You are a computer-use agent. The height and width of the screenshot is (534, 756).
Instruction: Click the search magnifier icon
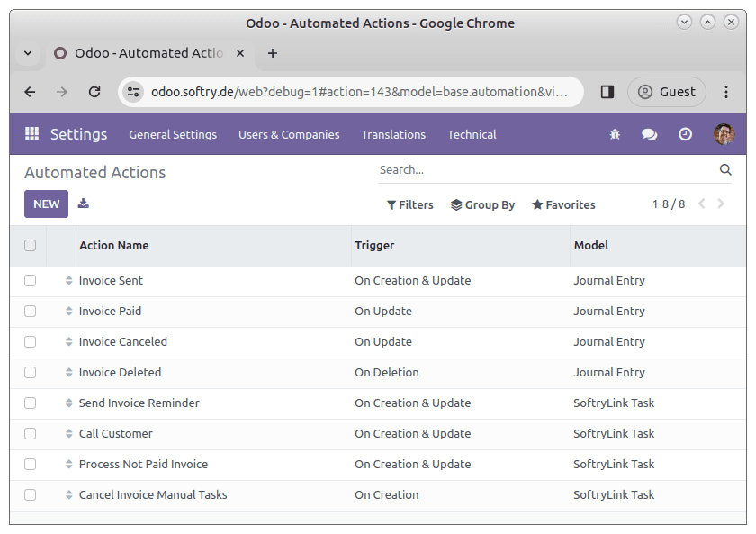point(725,169)
